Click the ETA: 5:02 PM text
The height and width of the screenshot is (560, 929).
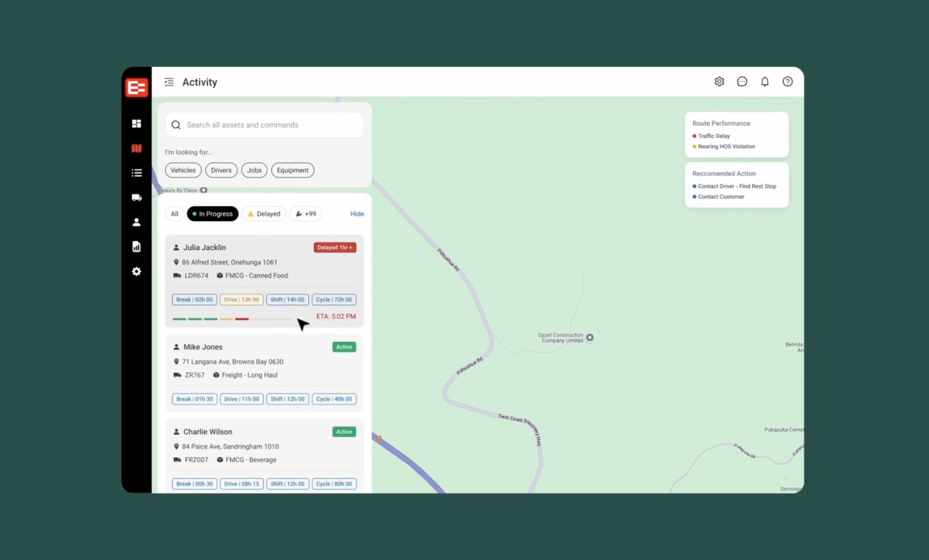point(336,318)
